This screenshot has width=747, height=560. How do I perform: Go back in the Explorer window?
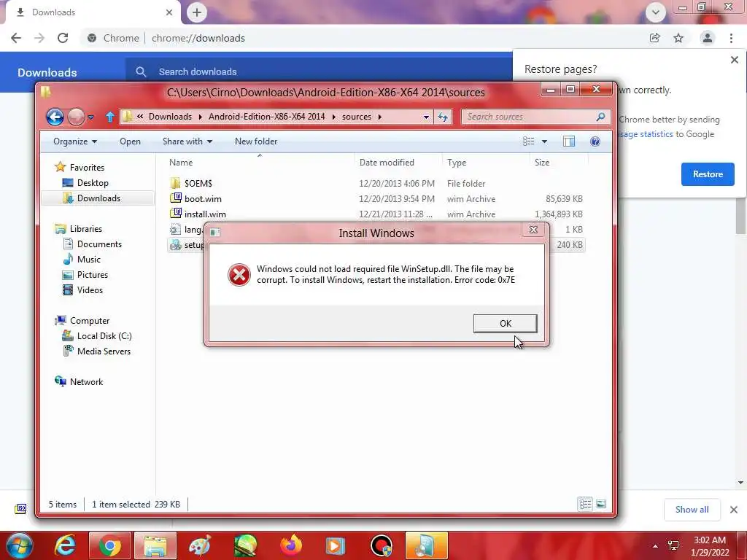[55, 117]
